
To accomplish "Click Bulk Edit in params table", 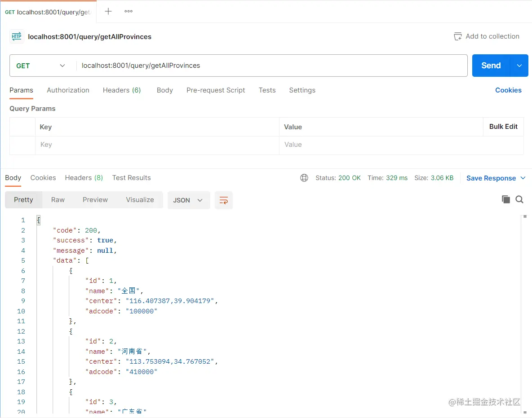I will pos(503,127).
